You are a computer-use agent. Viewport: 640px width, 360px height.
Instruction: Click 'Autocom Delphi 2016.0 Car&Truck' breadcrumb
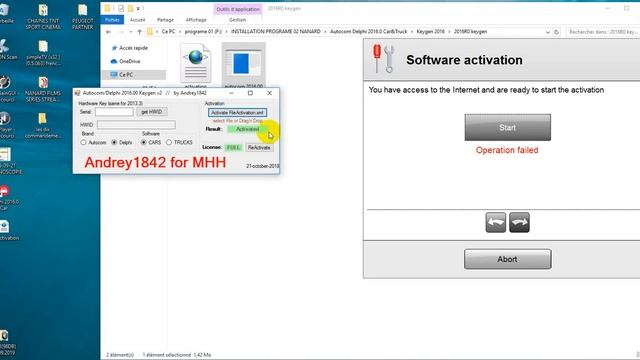click(x=368, y=31)
